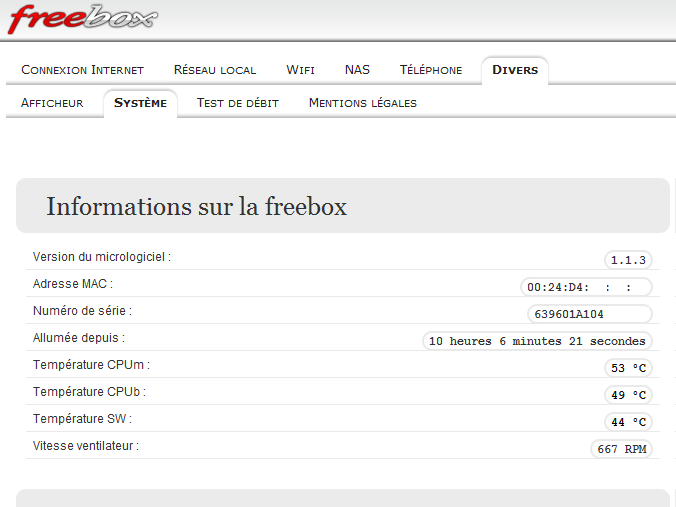676x507 pixels.
Task: Click the Température CPUm label
Action: pos(91,365)
